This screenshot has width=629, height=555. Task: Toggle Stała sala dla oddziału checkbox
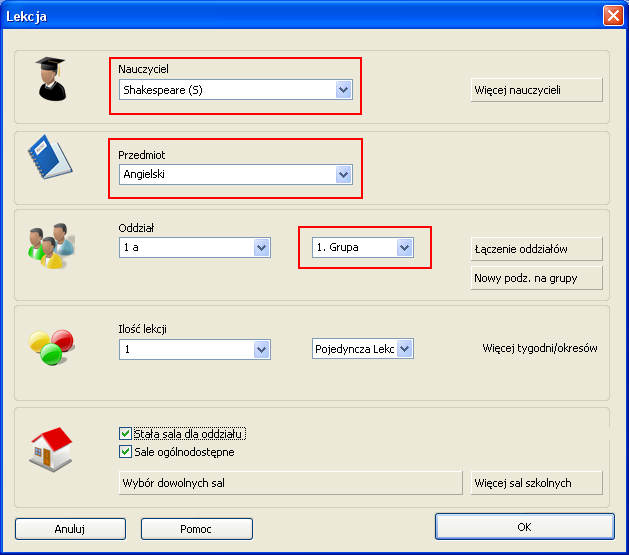(x=125, y=433)
